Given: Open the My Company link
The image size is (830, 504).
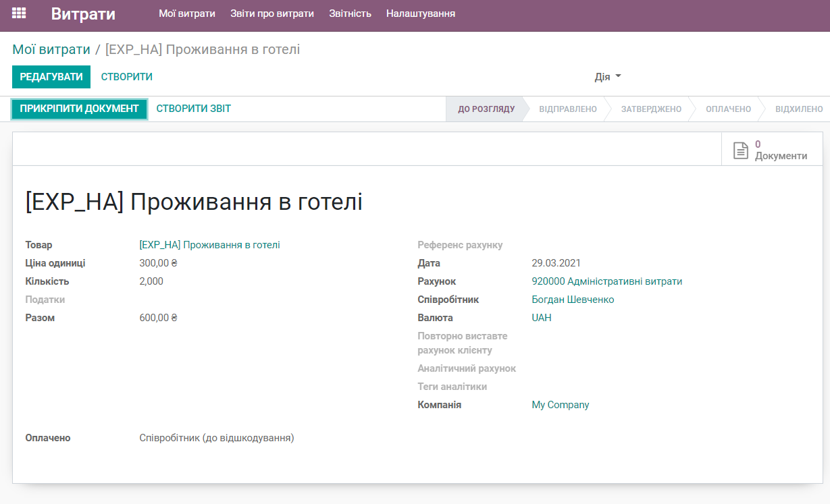Looking at the screenshot, I should coord(561,404).
